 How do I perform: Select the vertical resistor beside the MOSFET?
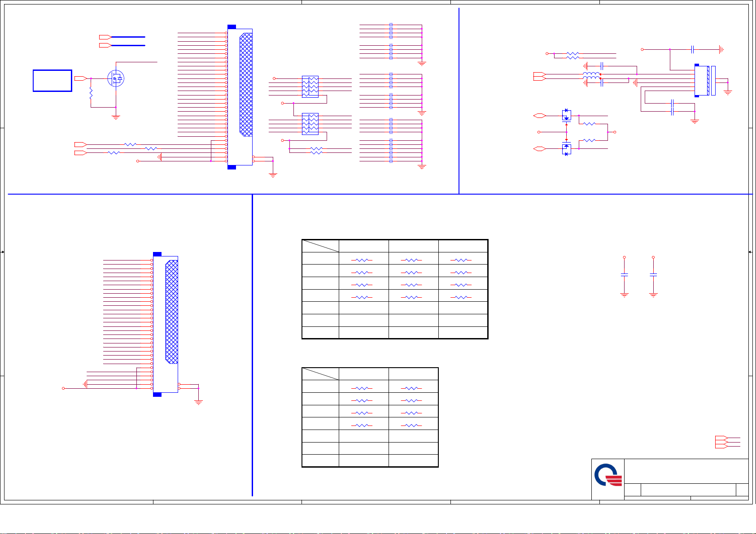pyautogui.click(x=91, y=94)
